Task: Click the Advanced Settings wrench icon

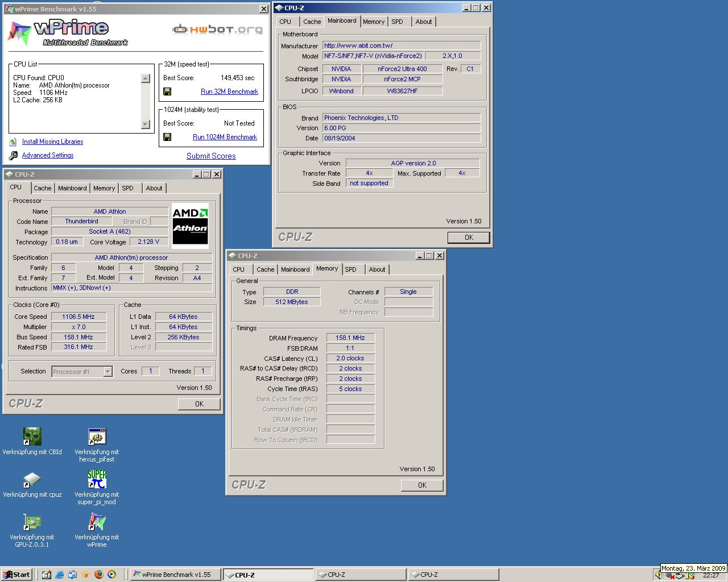Action: pos(13,156)
